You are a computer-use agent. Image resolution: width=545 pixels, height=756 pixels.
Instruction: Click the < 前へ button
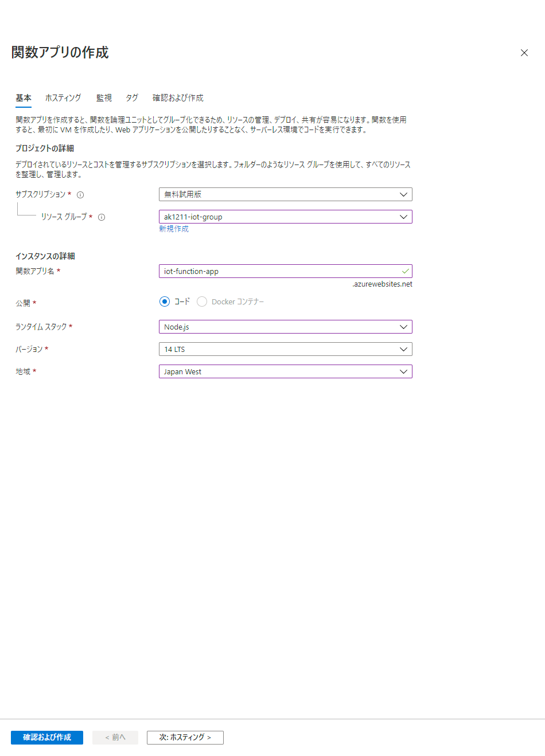pos(115,737)
